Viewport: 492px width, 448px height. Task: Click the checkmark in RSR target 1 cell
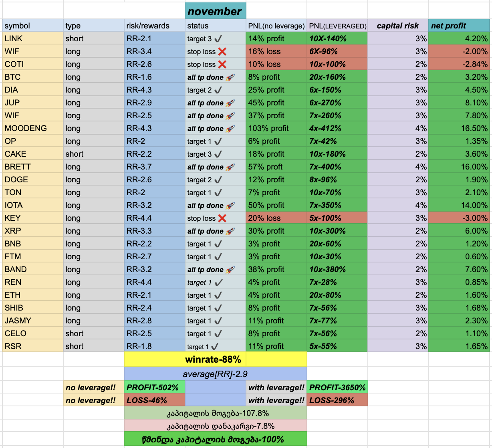[x=214, y=347]
